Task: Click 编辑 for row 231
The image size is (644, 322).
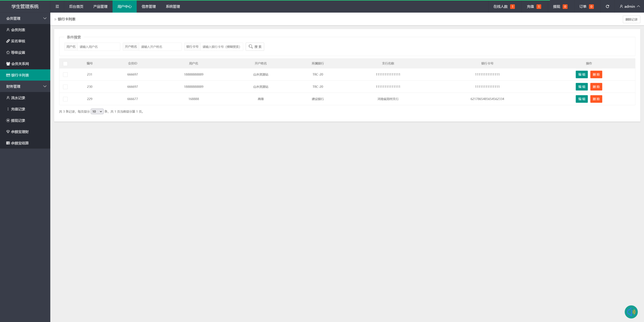Action: pos(582,75)
